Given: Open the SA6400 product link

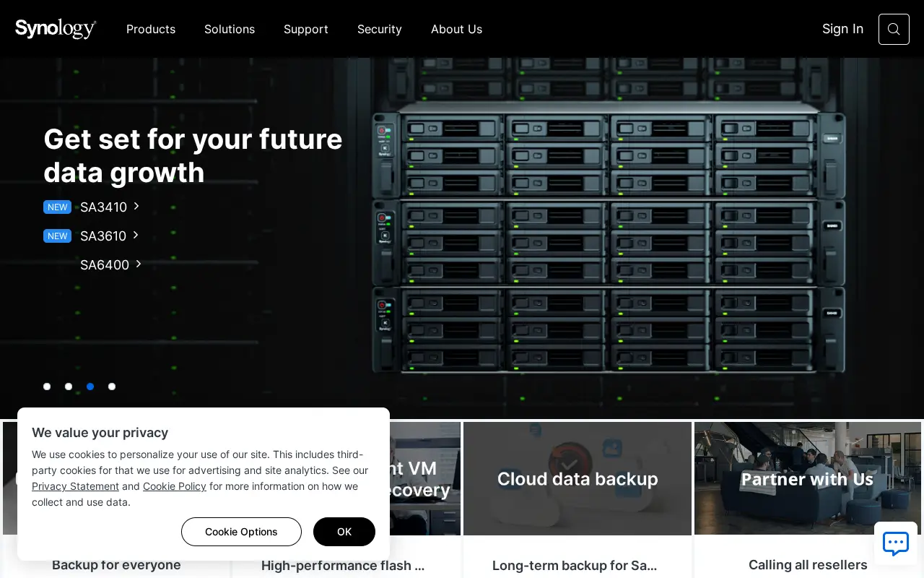Looking at the screenshot, I should 105,265.
